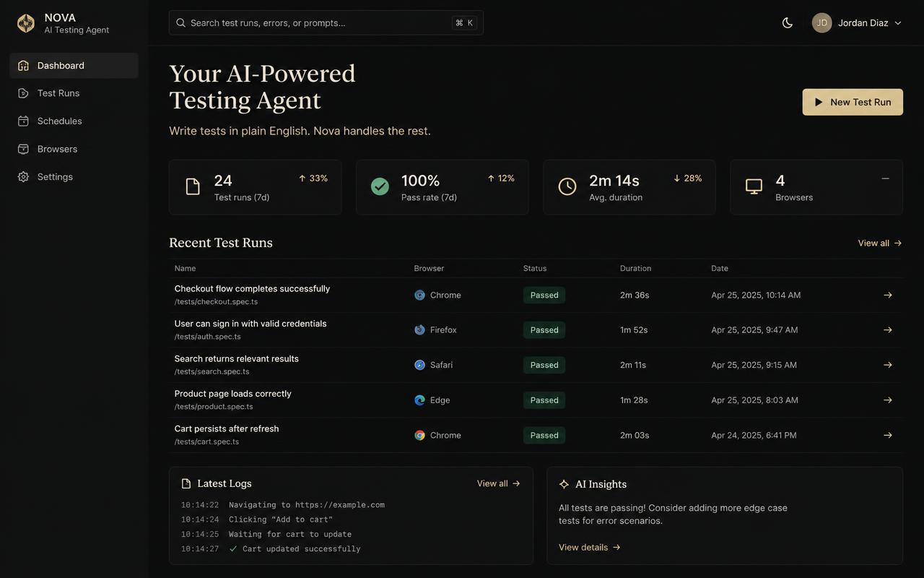Open View details in AI Insights
The height and width of the screenshot is (578, 924).
click(x=590, y=548)
